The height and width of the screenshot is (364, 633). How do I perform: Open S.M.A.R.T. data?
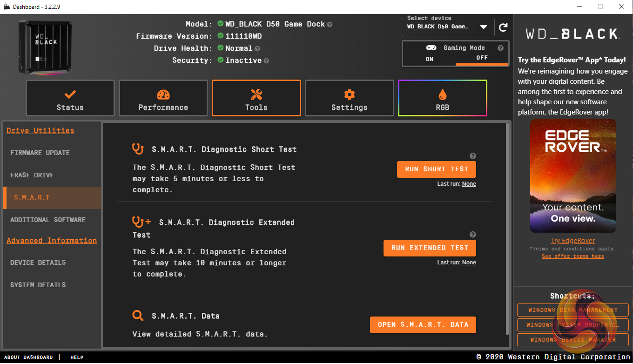pos(423,325)
